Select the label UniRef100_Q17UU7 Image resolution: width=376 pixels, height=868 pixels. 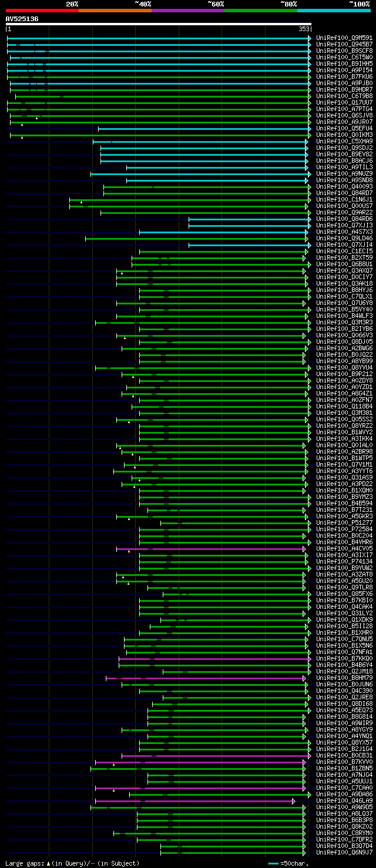[x=344, y=103]
